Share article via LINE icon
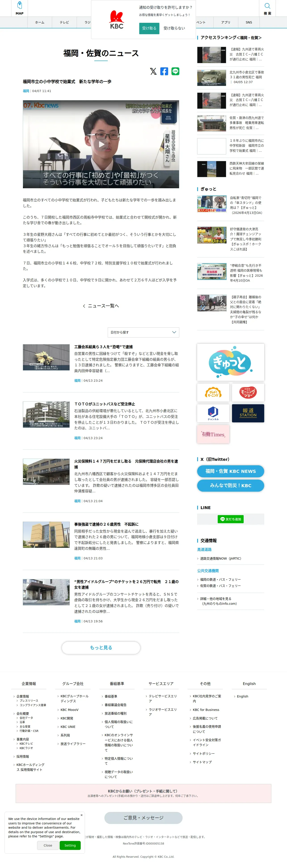Screen dimensions: 287x868 click(x=175, y=71)
